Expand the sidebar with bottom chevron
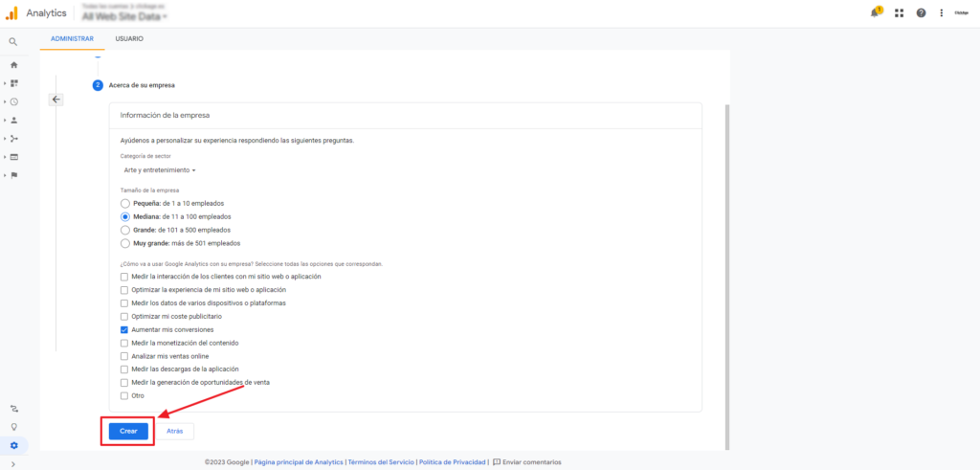 click(13, 463)
